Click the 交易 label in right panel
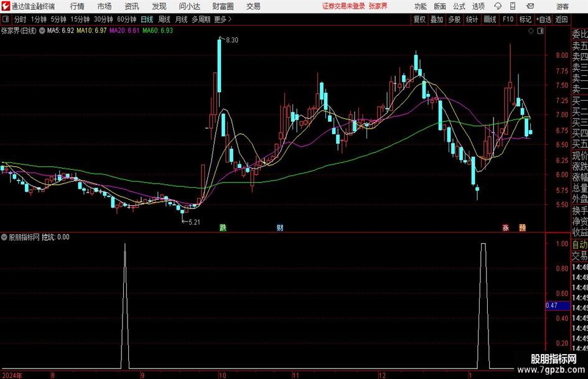This screenshot has height=379, width=588. click(579, 256)
